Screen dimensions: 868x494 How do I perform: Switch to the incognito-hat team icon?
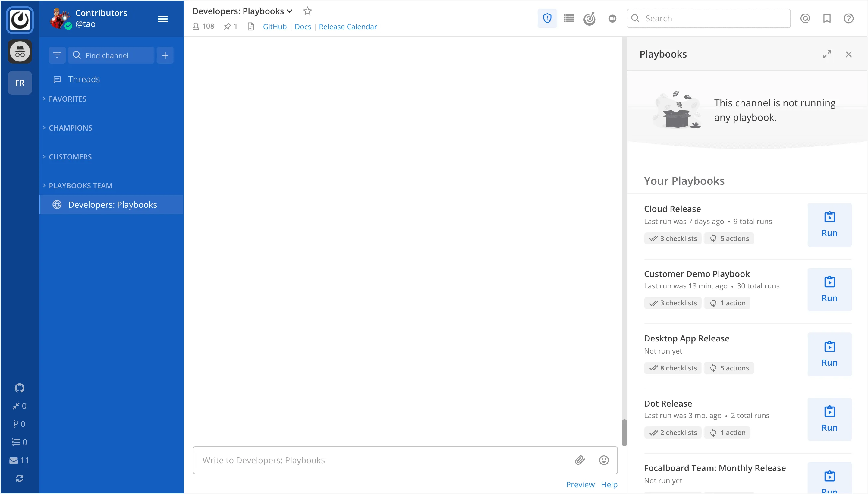(20, 52)
